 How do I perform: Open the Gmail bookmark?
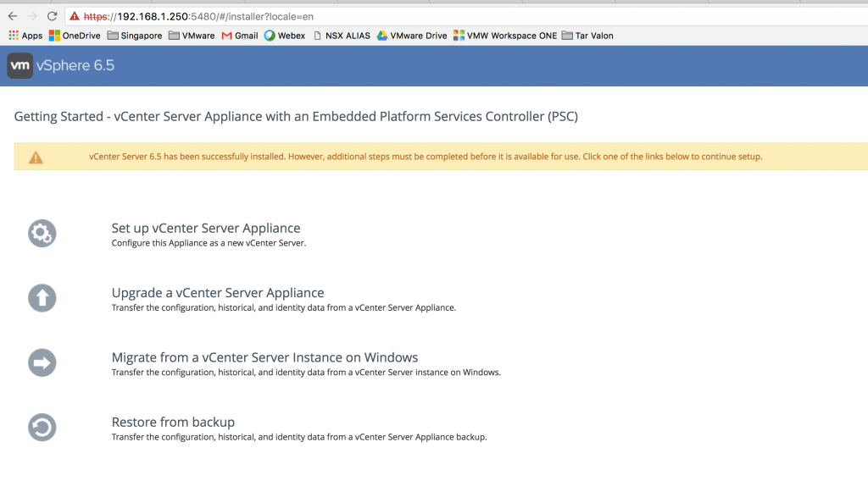[240, 36]
